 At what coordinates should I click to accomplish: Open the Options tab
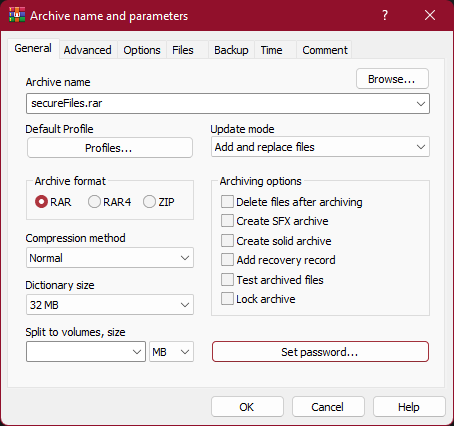point(142,50)
